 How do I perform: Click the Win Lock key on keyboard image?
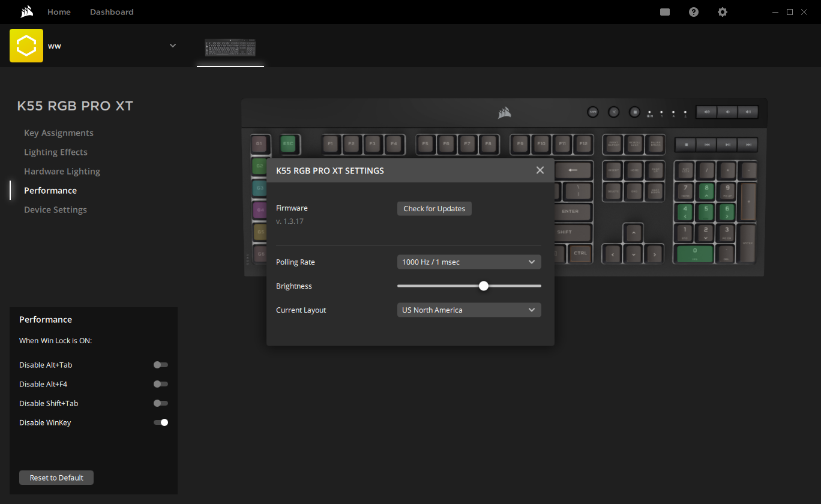635,112
